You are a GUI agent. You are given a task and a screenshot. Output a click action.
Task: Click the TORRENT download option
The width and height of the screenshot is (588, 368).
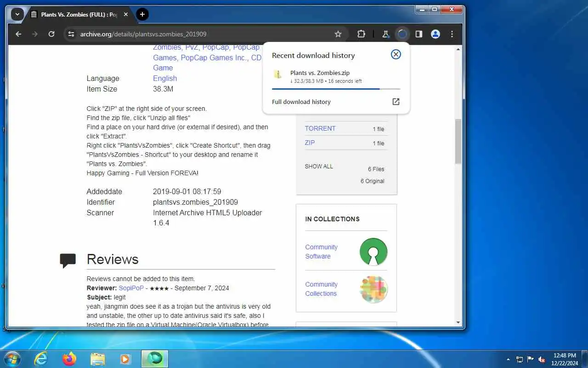coord(320,128)
